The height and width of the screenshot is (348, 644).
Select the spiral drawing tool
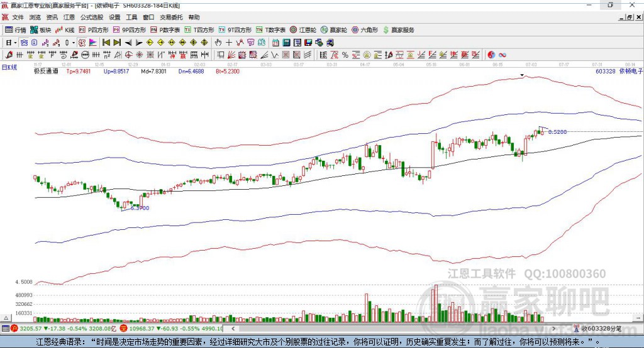(x=64, y=55)
